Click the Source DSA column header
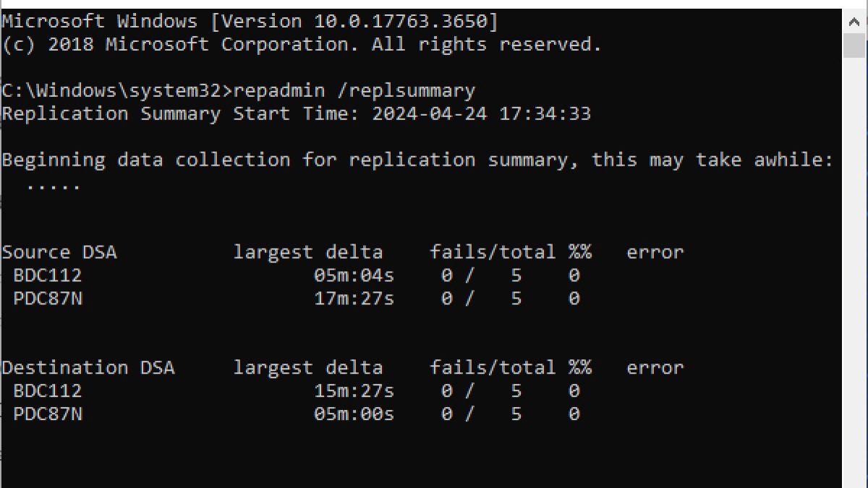Screen dimensions: 868x488 [x=59, y=252]
